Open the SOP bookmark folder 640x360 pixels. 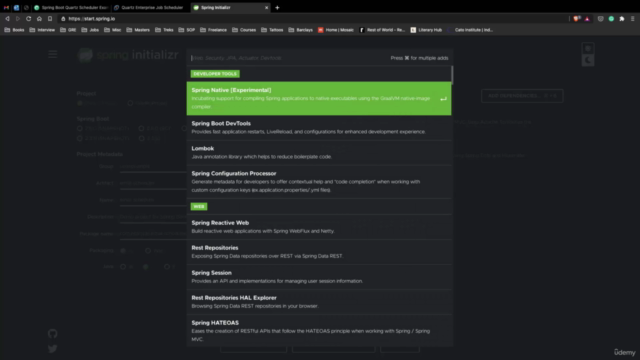[187, 30]
